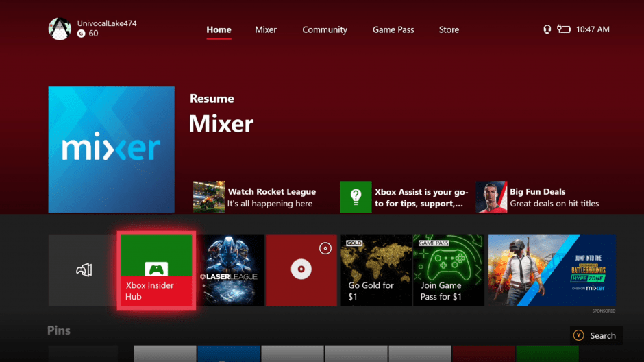
Task: Open Xbox Assist tips and support link
Action: (421, 197)
